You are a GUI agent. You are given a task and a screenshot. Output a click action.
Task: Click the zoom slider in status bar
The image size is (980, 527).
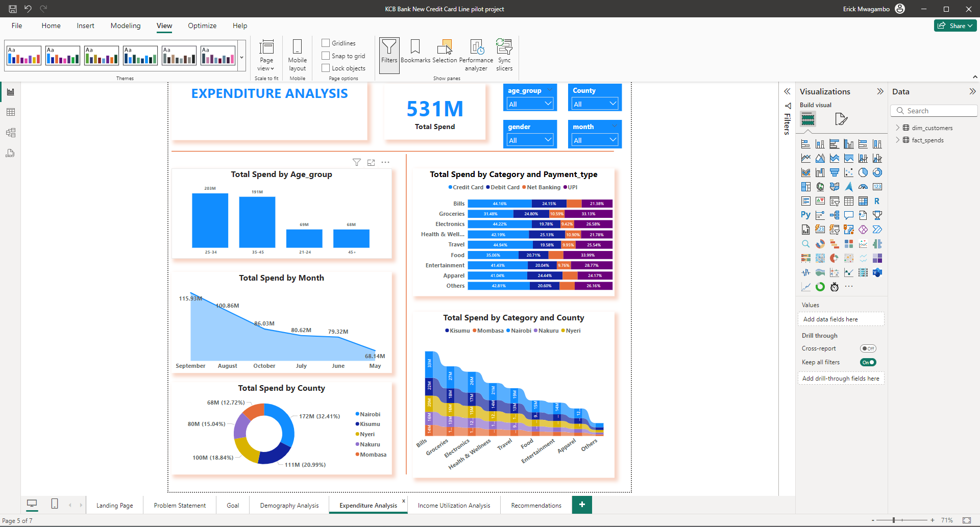click(x=894, y=520)
